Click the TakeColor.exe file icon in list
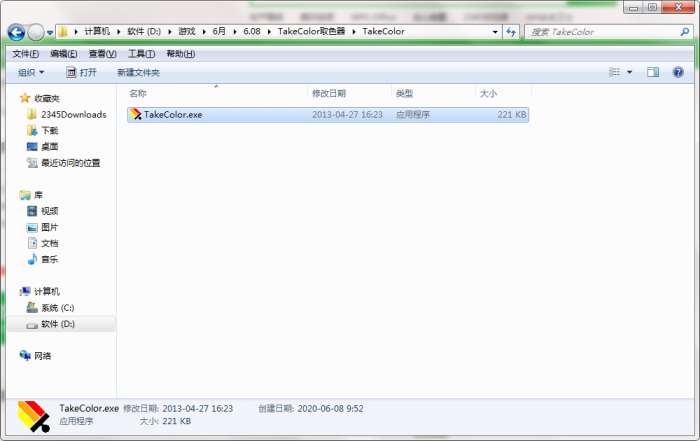The height and width of the screenshot is (441, 700). click(136, 115)
